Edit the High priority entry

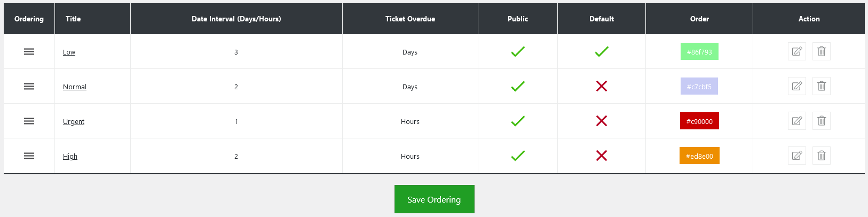(x=796, y=156)
